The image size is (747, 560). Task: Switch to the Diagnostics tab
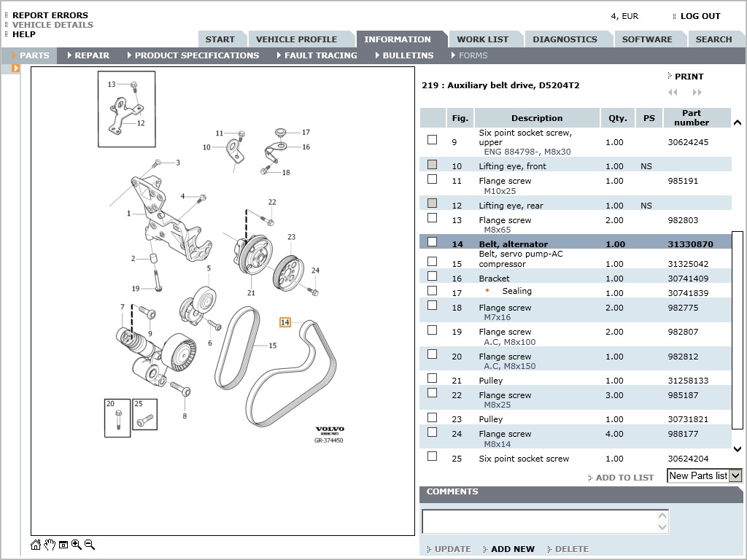tap(565, 39)
